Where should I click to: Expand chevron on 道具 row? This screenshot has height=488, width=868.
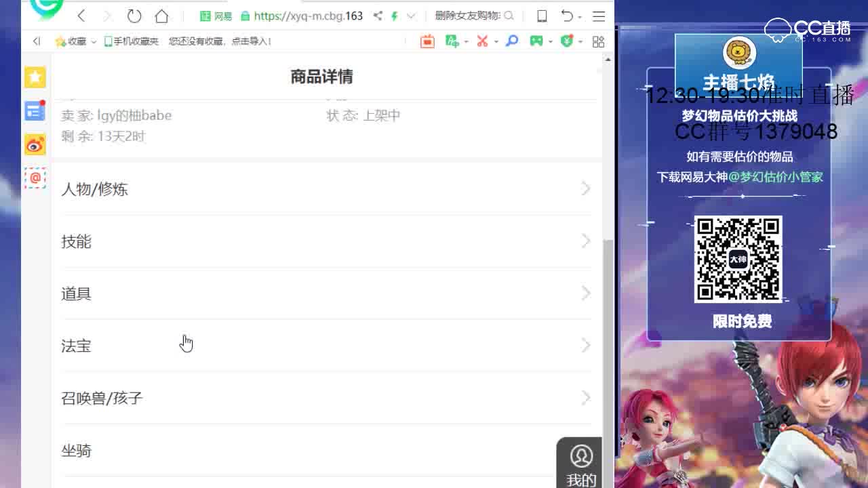pyautogui.click(x=586, y=293)
